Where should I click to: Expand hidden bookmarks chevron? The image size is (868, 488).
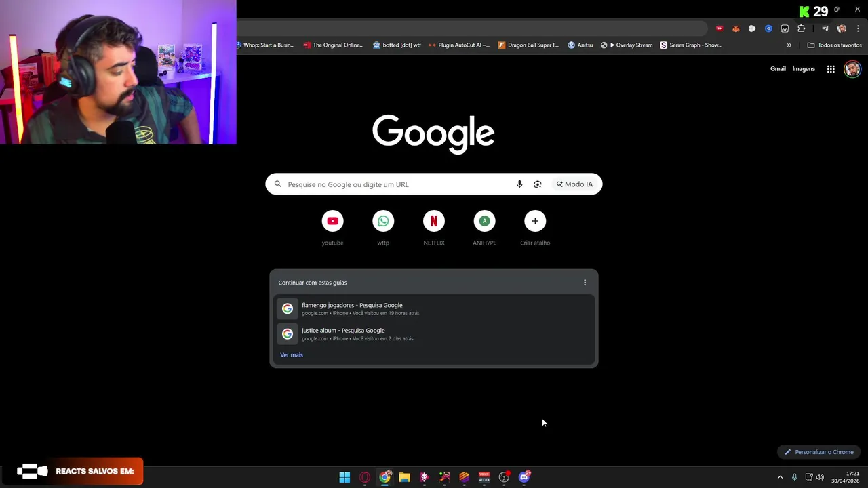coord(789,45)
